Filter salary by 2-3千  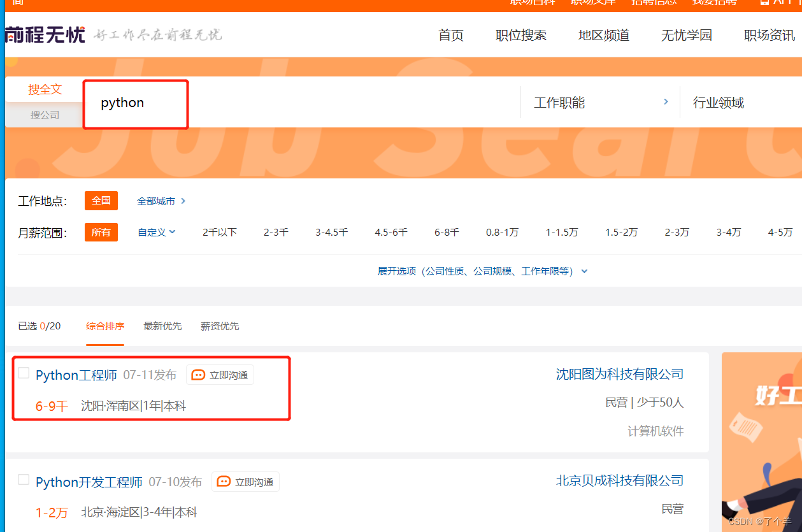tap(276, 233)
